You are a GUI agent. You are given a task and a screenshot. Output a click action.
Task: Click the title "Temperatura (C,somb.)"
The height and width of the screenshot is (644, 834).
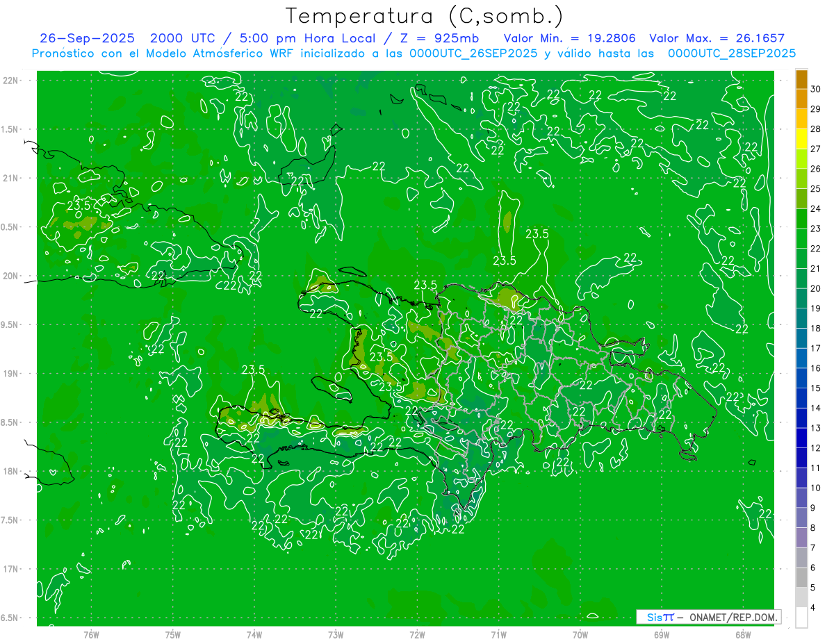point(425,17)
